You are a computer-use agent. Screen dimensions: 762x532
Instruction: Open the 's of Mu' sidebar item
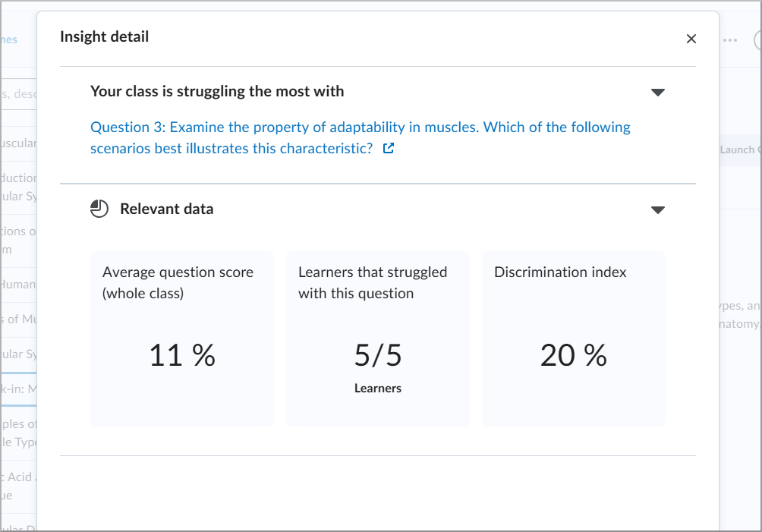[18, 320]
